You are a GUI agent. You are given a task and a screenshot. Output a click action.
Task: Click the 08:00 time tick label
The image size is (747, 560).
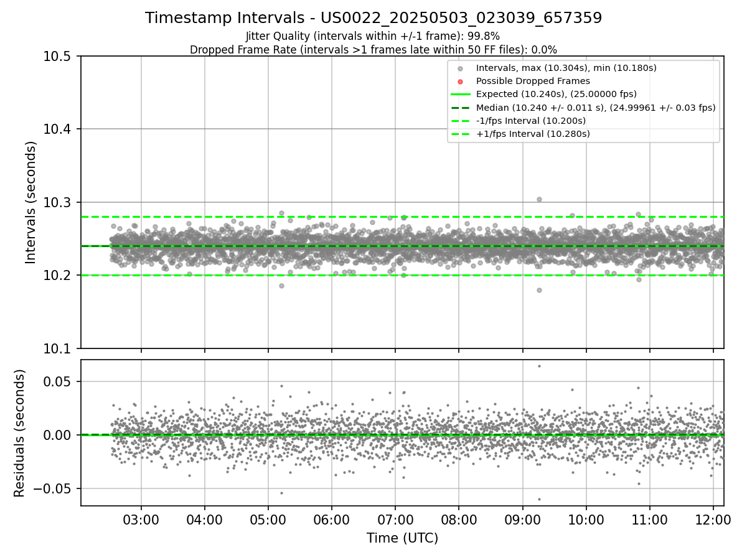459,520
